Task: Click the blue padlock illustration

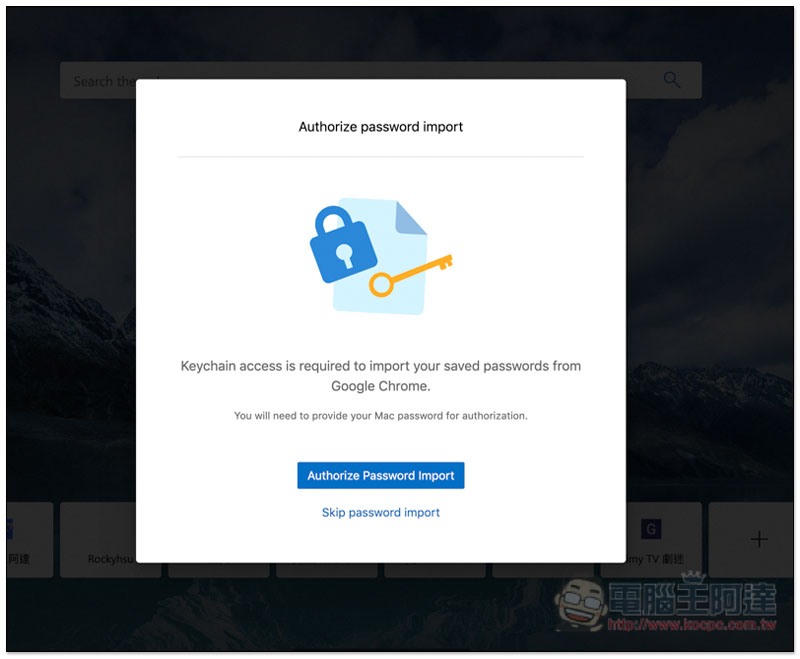Action: 343,244
